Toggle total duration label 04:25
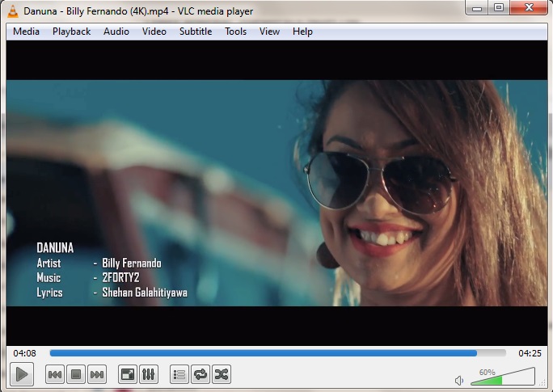Image resolution: width=553 pixels, height=392 pixels. point(530,353)
